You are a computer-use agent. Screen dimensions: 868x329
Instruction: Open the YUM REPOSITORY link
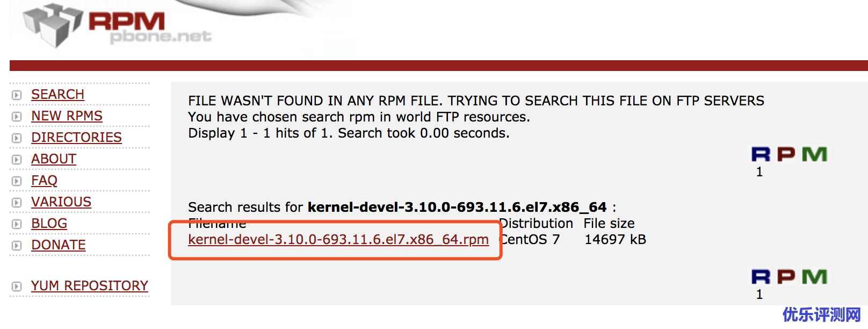pos(89,286)
